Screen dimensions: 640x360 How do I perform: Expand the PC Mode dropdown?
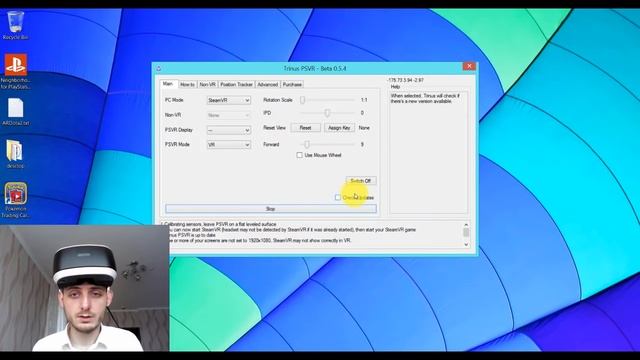pyautogui.click(x=229, y=100)
